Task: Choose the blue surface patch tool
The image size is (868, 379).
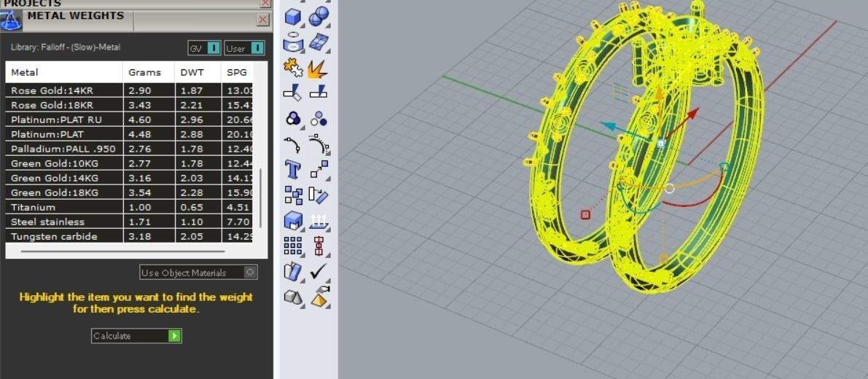Action: [x=318, y=42]
